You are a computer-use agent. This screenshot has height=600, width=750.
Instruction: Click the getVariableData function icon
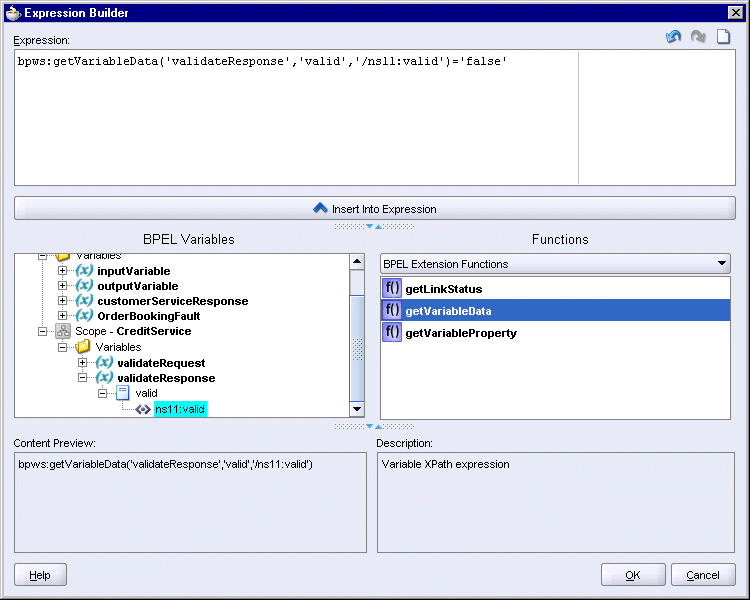pyautogui.click(x=392, y=310)
